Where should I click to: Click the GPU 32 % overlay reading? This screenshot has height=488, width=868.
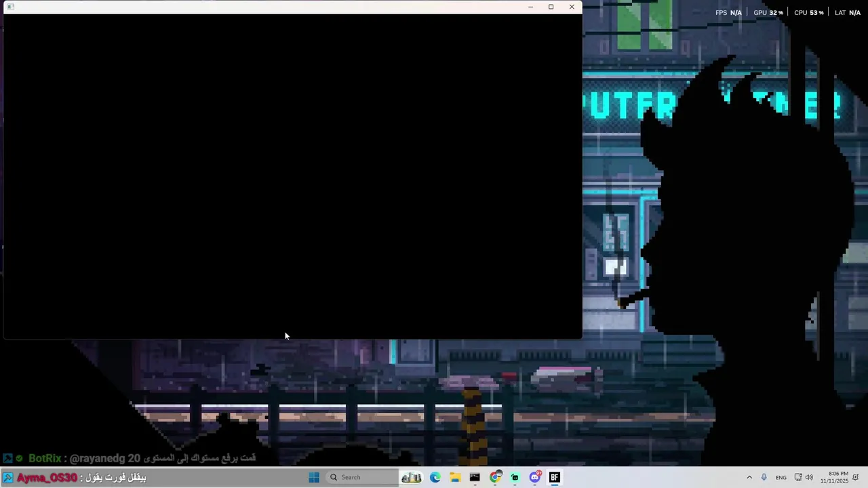[x=768, y=12]
